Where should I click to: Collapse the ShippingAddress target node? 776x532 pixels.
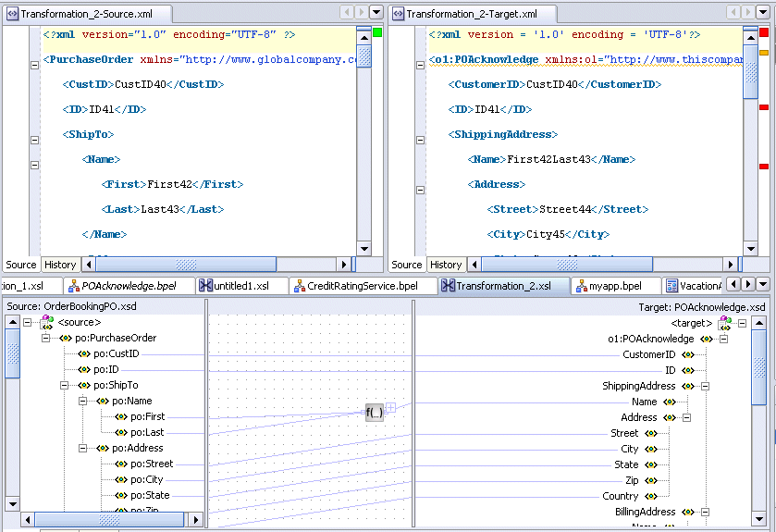[x=705, y=386]
